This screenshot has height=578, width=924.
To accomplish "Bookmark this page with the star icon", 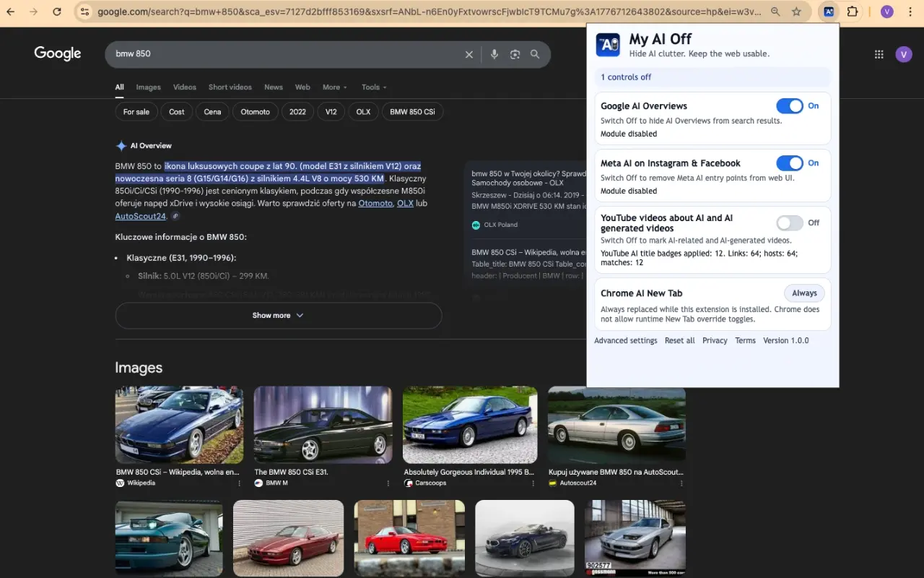I will pos(796,12).
